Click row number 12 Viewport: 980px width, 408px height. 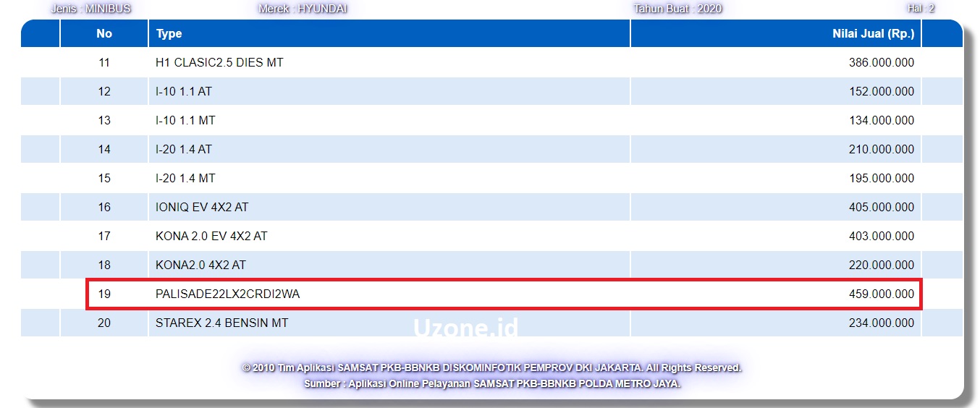(104, 92)
